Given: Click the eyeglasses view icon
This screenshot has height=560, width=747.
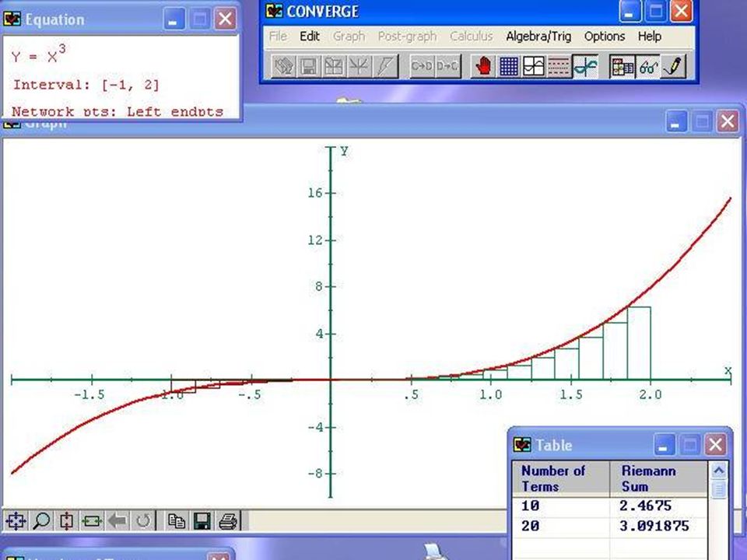Looking at the screenshot, I should [648, 67].
